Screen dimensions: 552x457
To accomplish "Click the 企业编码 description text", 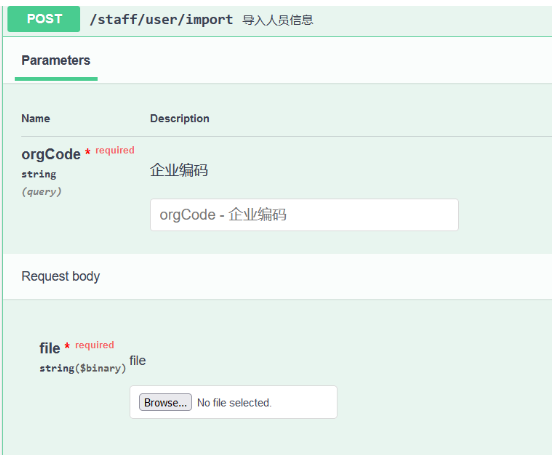I will pos(179,170).
